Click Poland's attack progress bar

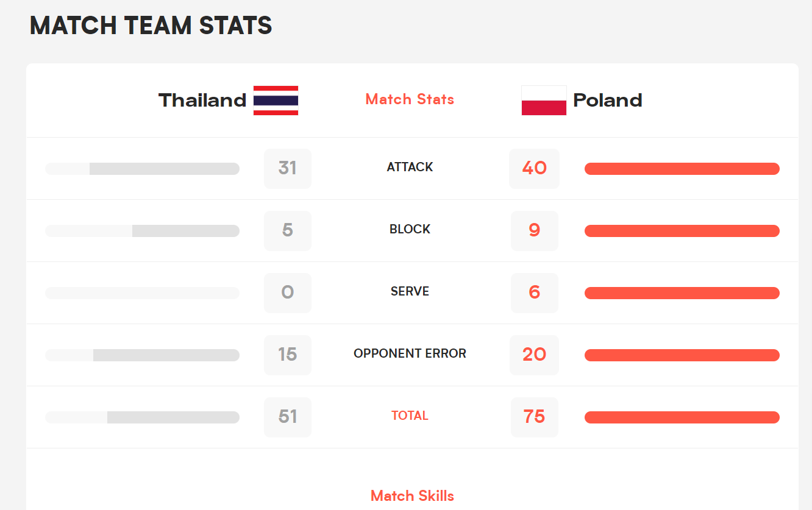coord(682,169)
